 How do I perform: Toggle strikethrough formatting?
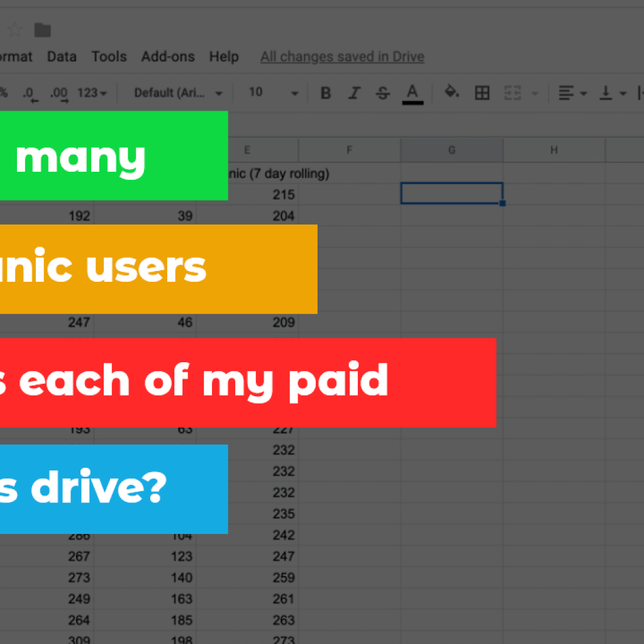click(382, 93)
